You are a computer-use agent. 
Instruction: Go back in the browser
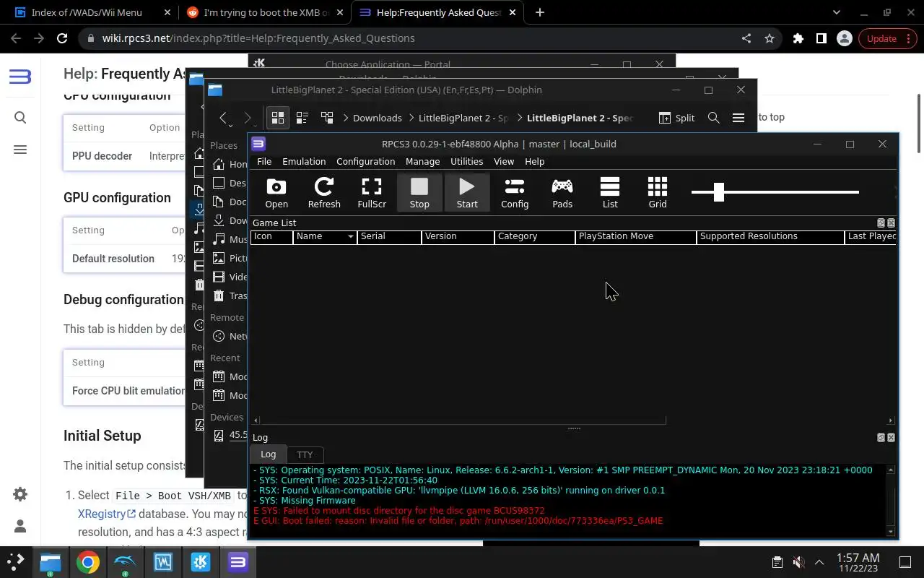pyautogui.click(x=16, y=38)
